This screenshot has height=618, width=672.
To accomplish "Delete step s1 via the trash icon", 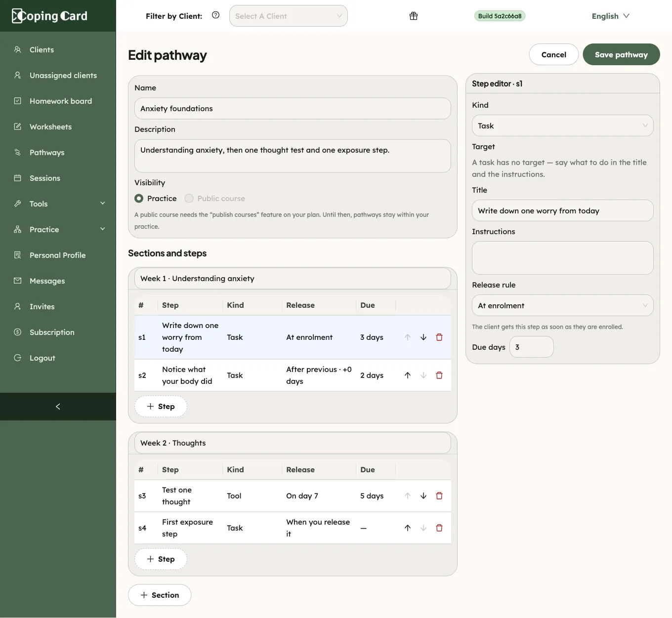I will pyautogui.click(x=439, y=337).
